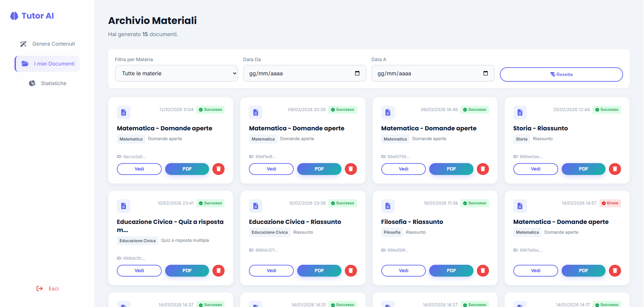Click Successo badge on 12/10/2026 11:04 card
Screen dimensions: 644x307
click(210, 110)
